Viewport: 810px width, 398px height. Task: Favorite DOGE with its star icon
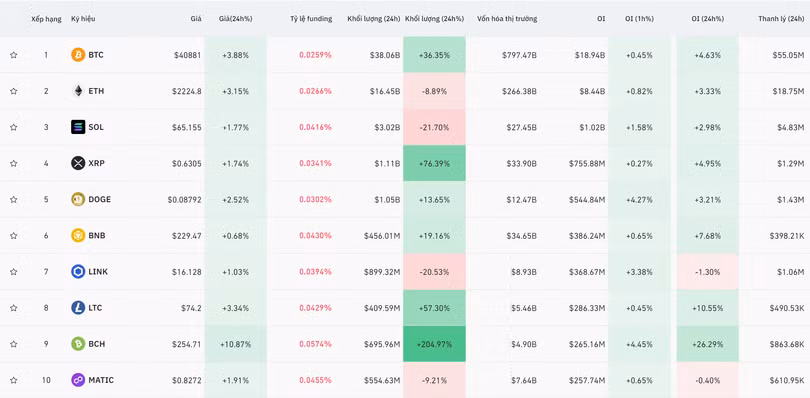13,200
